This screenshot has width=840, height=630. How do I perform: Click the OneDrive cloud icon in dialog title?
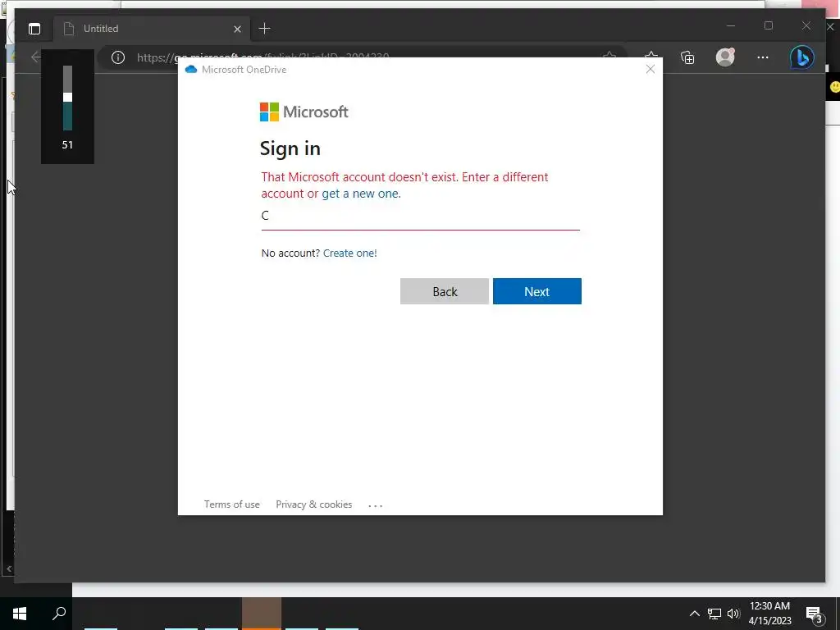[190, 69]
